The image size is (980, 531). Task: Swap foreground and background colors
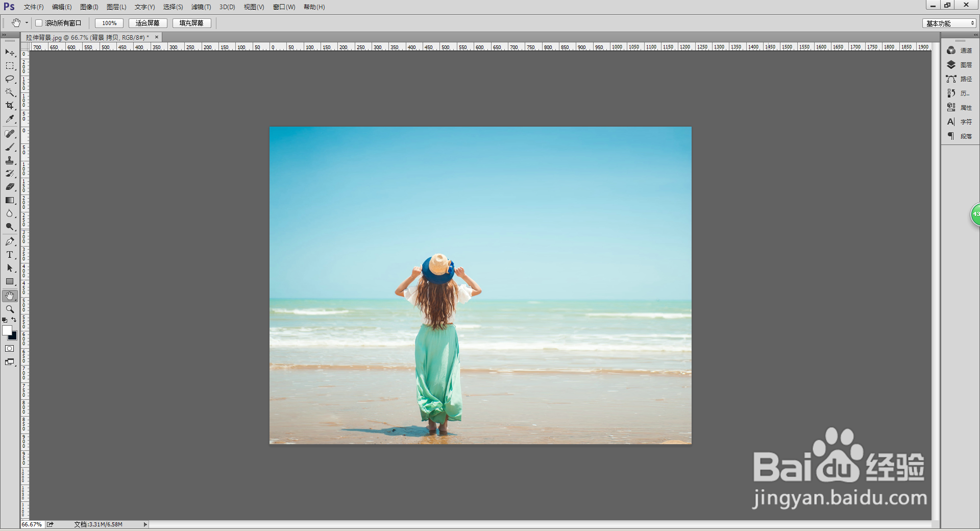(x=14, y=320)
